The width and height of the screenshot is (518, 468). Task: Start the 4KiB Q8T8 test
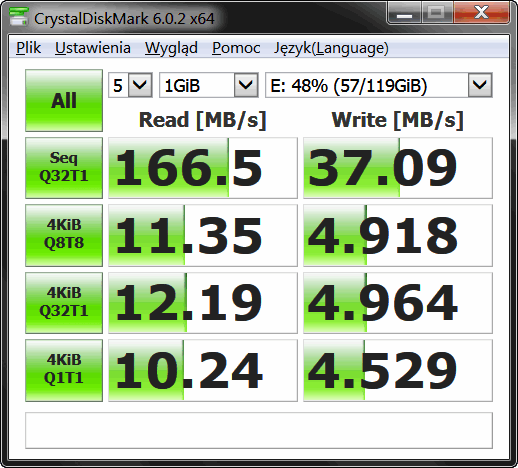coord(64,235)
